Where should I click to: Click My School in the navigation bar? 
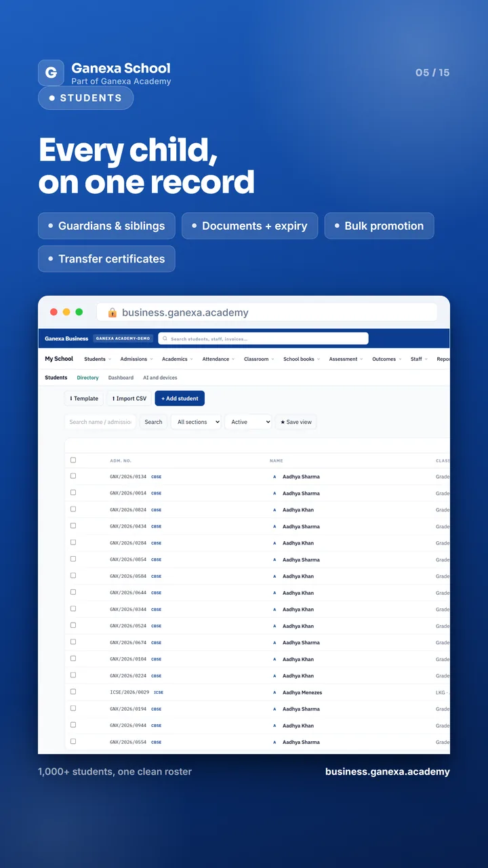59,359
